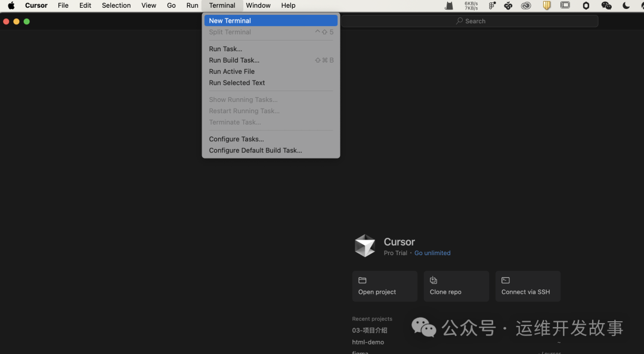Viewport: 644px width, 354px height.
Task: Click the moon night-mode icon in menu bar
Action: (x=626, y=5)
